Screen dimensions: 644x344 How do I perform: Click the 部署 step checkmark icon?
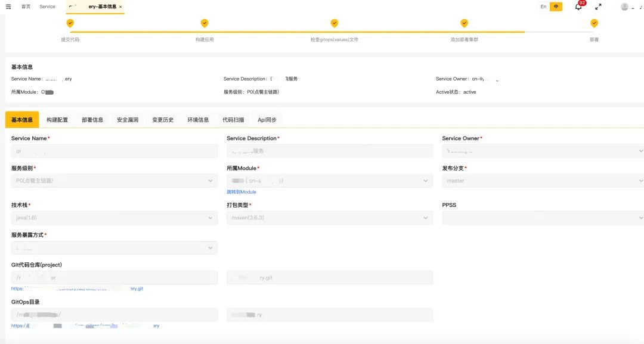(594, 23)
